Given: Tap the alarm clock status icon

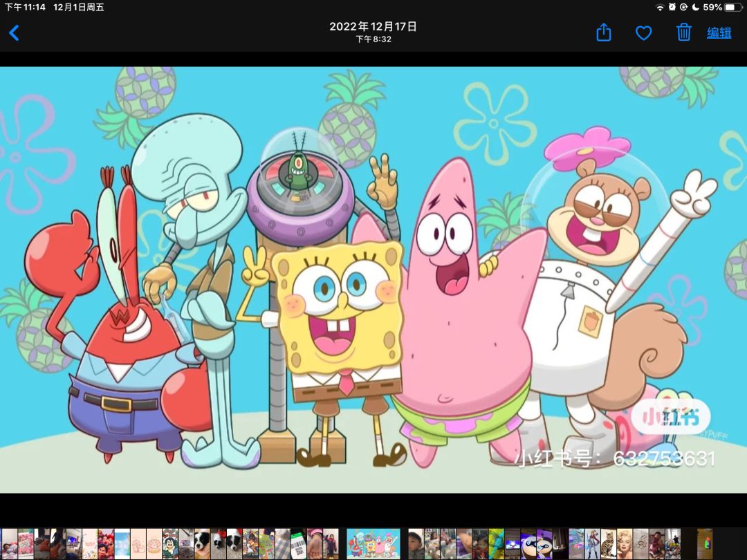Looking at the screenshot, I should [x=672, y=7].
